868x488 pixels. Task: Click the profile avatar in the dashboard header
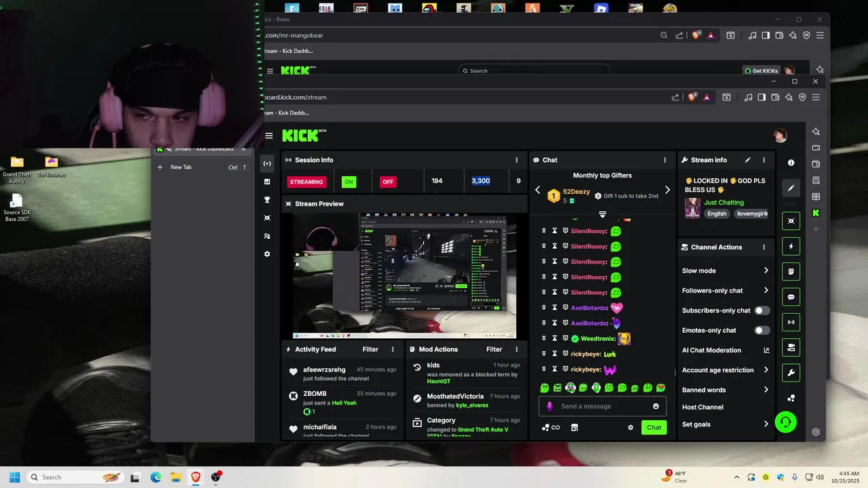coord(780,136)
